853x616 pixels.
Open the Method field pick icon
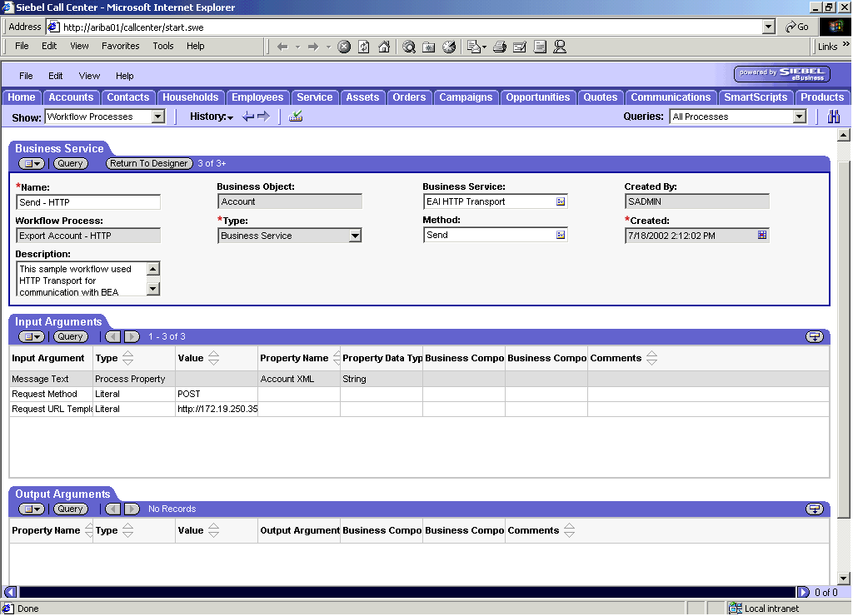(561, 235)
